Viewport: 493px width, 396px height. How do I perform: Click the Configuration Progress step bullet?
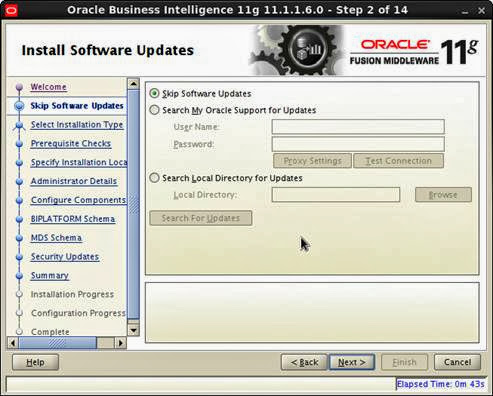click(19, 313)
